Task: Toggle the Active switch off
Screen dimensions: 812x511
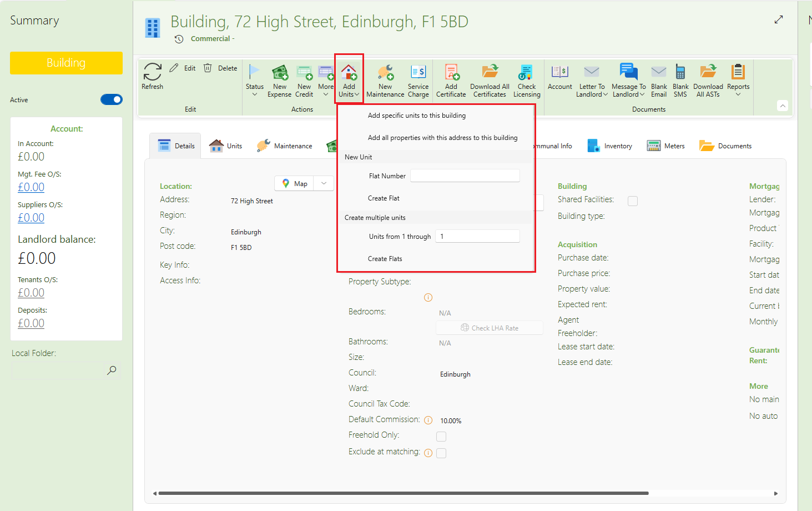Action: 112,99
